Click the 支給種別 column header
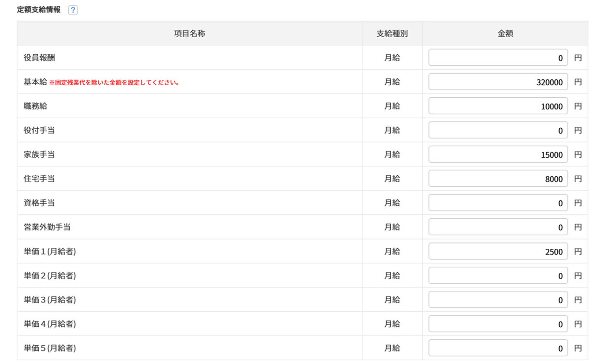Screen dimensions: 612x364 (x=392, y=33)
